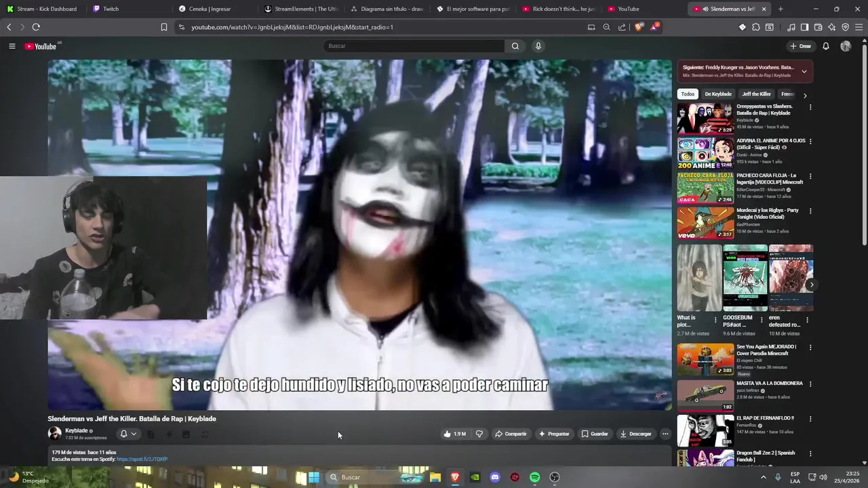Open Brave Shields lion icon
Image resolution: width=868 pixels, height=488 pixels.
[x=639, y=27]
